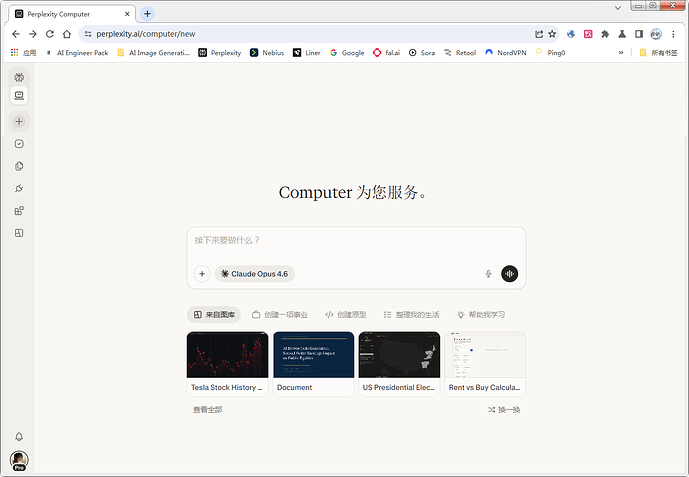689x477 pixels.
Task: Open the Chrome labs flask icon
Action: (x=622, y=34)
